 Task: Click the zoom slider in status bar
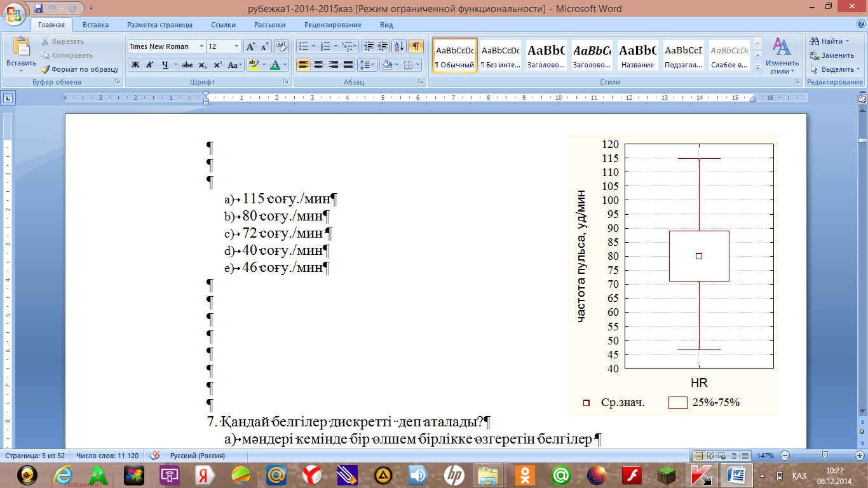[x=824, y=456]
